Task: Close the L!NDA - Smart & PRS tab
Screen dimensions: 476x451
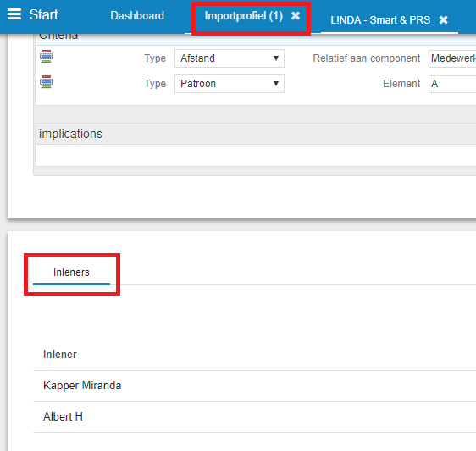Action: point(443,20)
